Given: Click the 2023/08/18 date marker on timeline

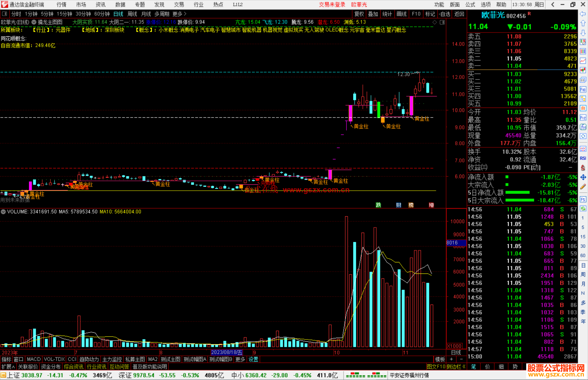Looking at the screenshot, I should pyautogui.click(x=226, y=352).
